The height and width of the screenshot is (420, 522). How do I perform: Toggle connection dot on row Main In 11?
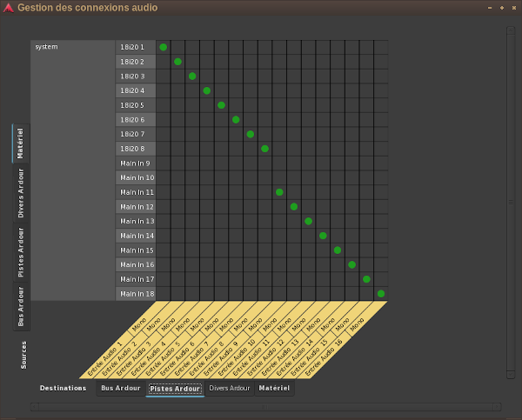pyautogui.click(x=279, y=192)
